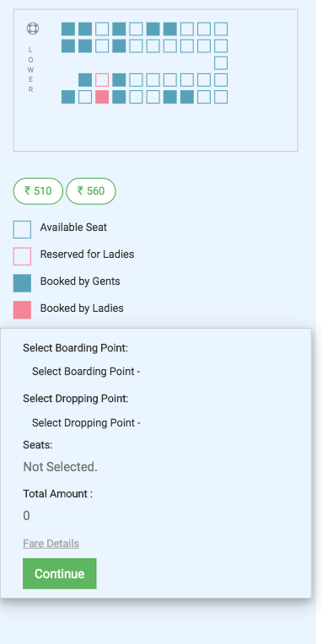Select the last seat in the top row
Screen dimensions: 322x644
(x=221, y=30)
